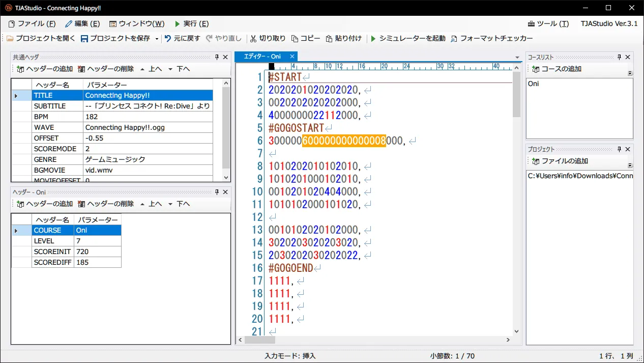Toggle pin on 共通ヘッダ panel
The width and height of the screenshot is (644, 363).
[217, 57]
